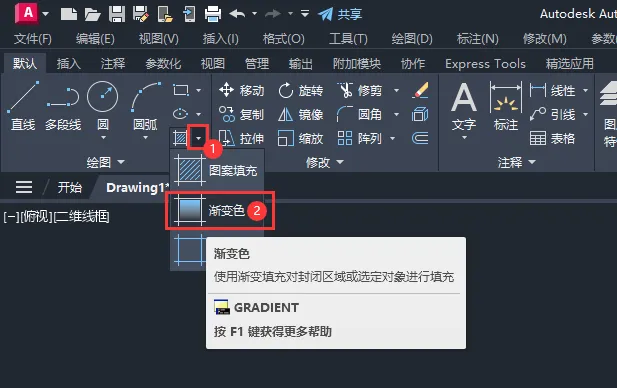Screen dimensions: 617x388
Task: Switch to the 默认 ribbon tab
Action: pos(25,63)
